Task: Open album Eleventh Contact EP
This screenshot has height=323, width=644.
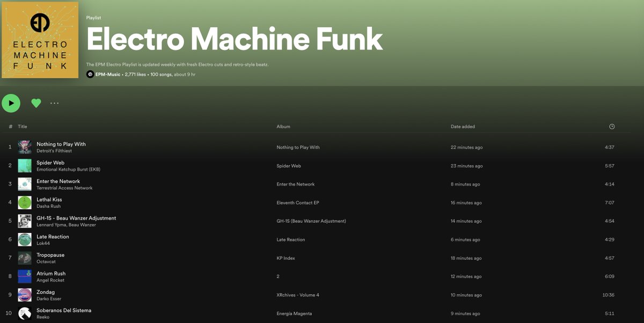Action: (298, 203)
